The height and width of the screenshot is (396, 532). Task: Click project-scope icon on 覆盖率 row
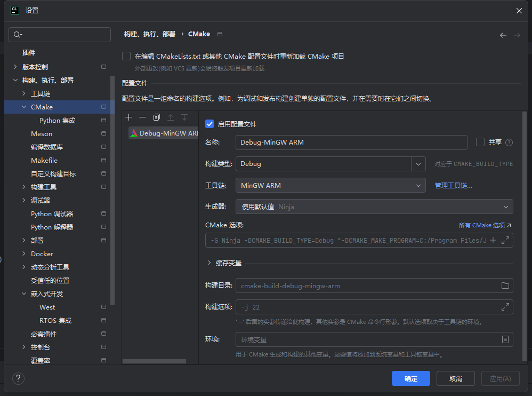(103, 360)
